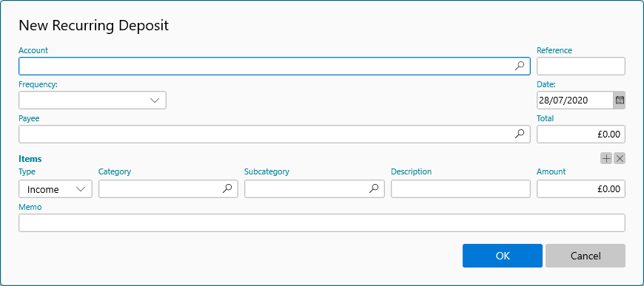Image resolution: width=644 pixels, height=286 pixels.
Task: Click the Reference label text
Action: click(x=554, y=50)
